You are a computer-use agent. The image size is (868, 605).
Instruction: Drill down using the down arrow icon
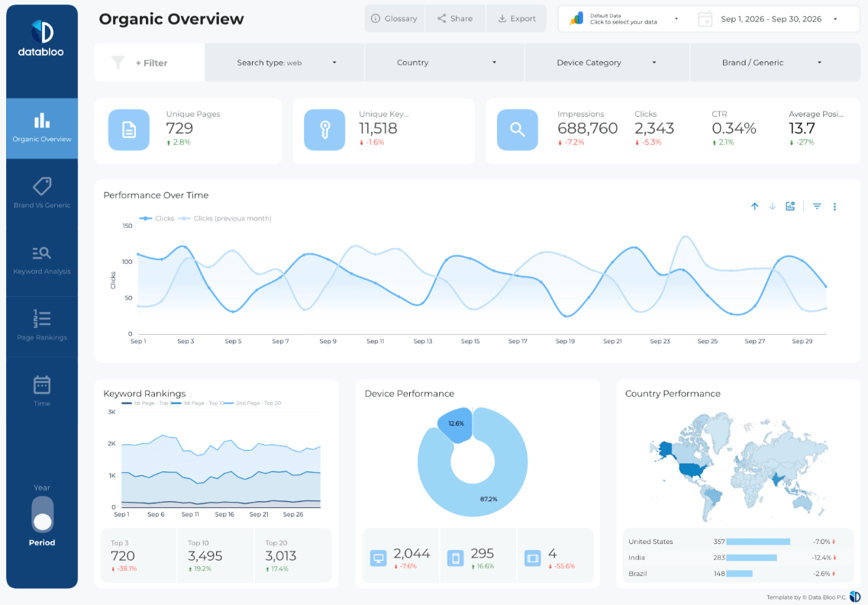click(773, 206)
